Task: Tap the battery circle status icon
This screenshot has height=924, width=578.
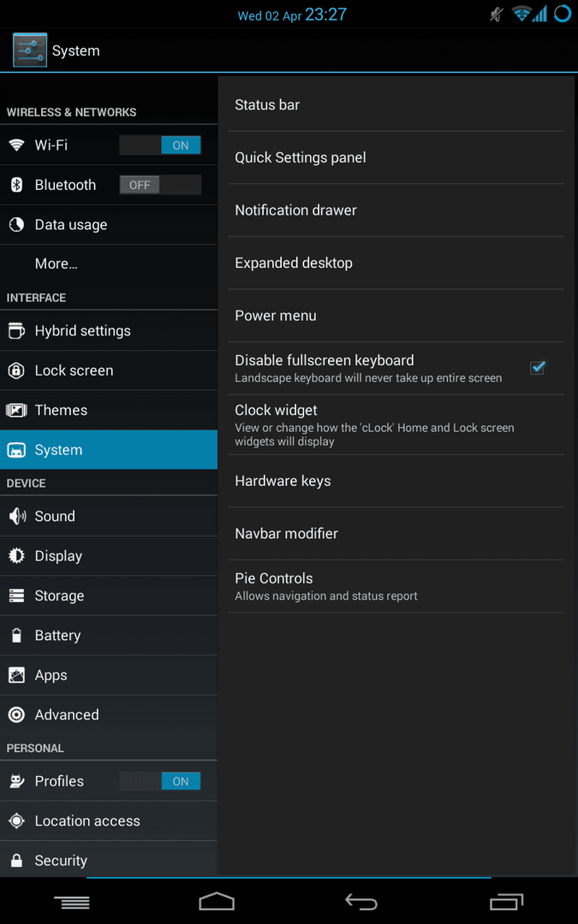Action: 563,14
